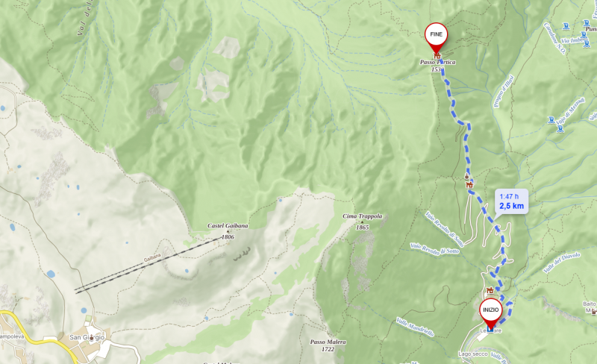The height and width of the screenshot is (364, 597).
Task: Select the Passo Malera 1722 label
Action: 328,345
